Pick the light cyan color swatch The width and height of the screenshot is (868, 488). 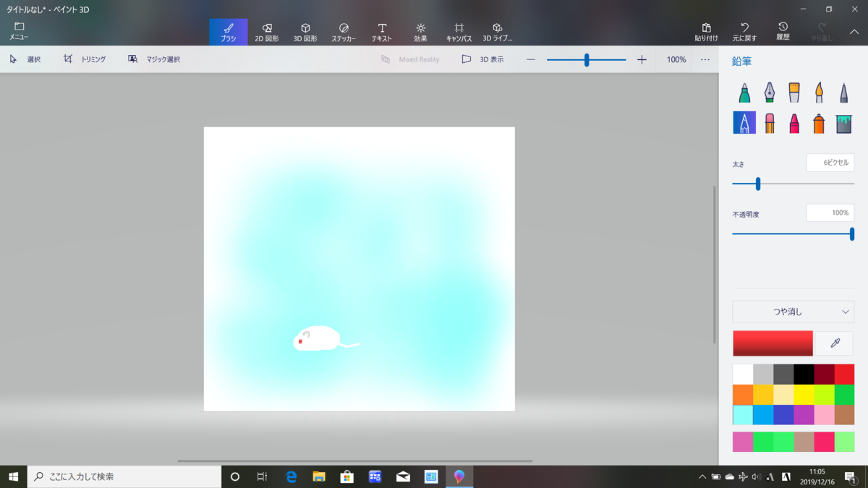click(743, 414)
